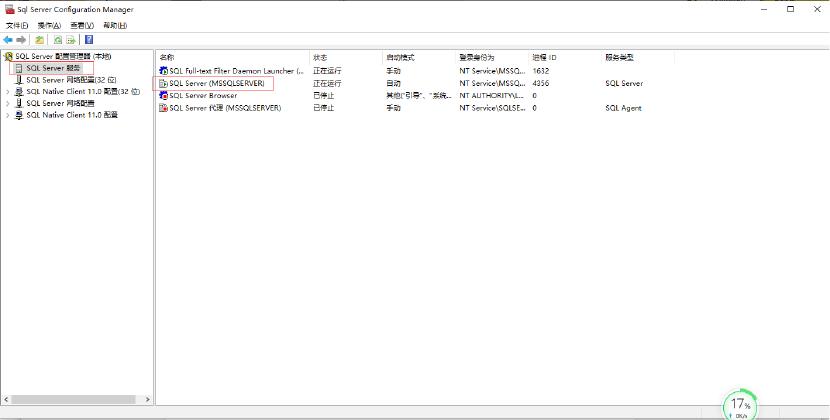Click the SQL Server 代理 (MSSQLSERVER) service icon
Screen dimensions: 830x420
click(164, 108)
